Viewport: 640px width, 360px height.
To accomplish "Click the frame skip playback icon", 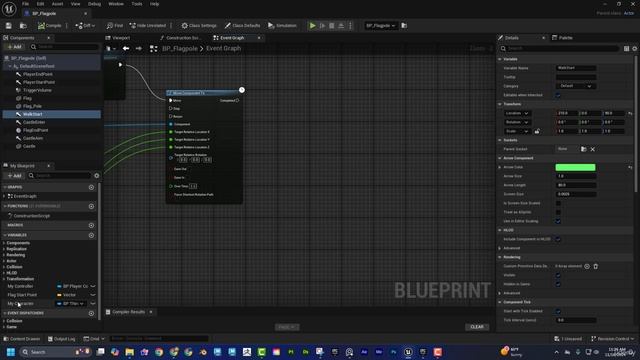I will pyautogui.click(x=322, y=26).
